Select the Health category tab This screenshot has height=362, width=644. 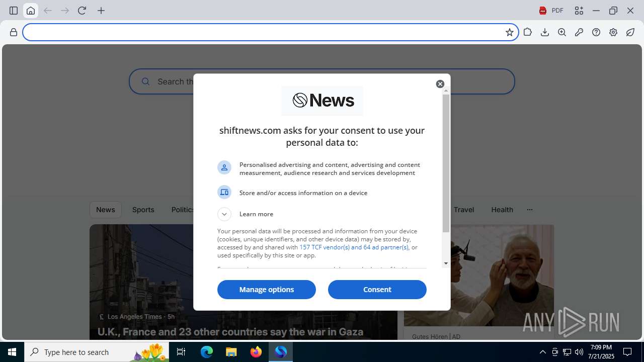coord(502,210)
